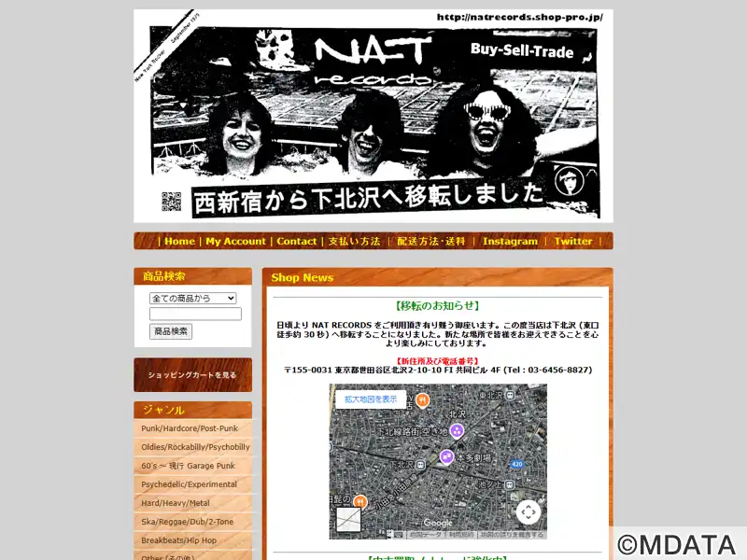Click the 下北線路街 空き地 map marker
This screenshot has height=560, width=747.
pyautogui.click(x=457, y=430)
